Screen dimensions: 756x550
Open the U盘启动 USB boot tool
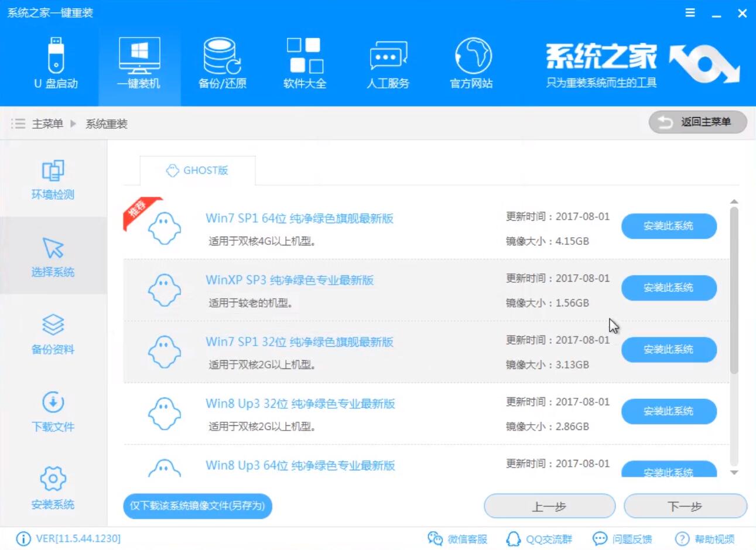[x=56, y=62]
